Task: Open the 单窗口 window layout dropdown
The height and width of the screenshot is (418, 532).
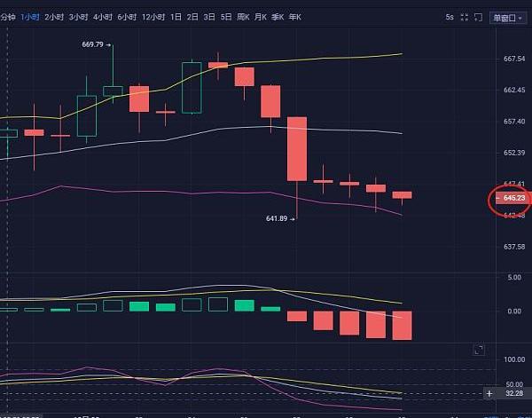Action: click(x=507, y=17)
